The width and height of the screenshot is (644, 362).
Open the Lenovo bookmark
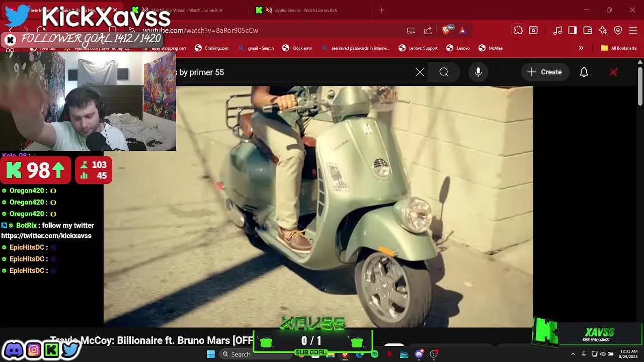point(458,48)
